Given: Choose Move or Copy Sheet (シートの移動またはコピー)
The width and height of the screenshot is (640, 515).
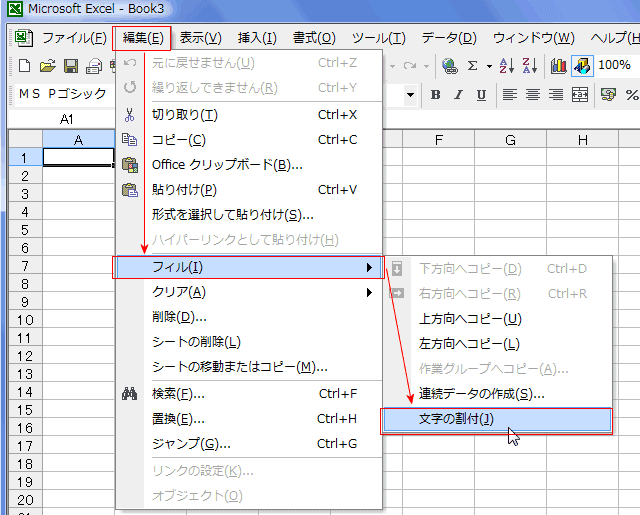Looking at the screenshot, I should pos(249,367).
